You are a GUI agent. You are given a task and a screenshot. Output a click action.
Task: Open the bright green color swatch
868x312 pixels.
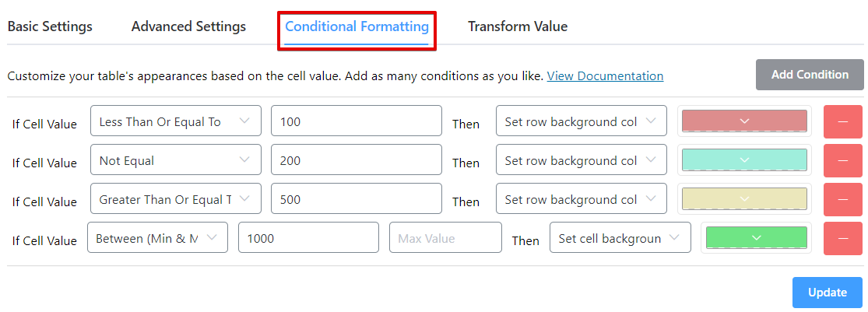click(x=756, y=238)
